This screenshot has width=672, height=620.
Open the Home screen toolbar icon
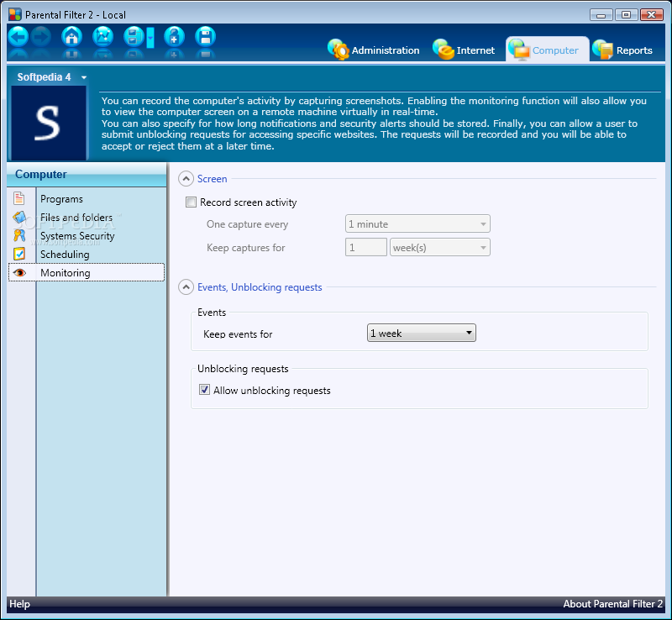72,37
